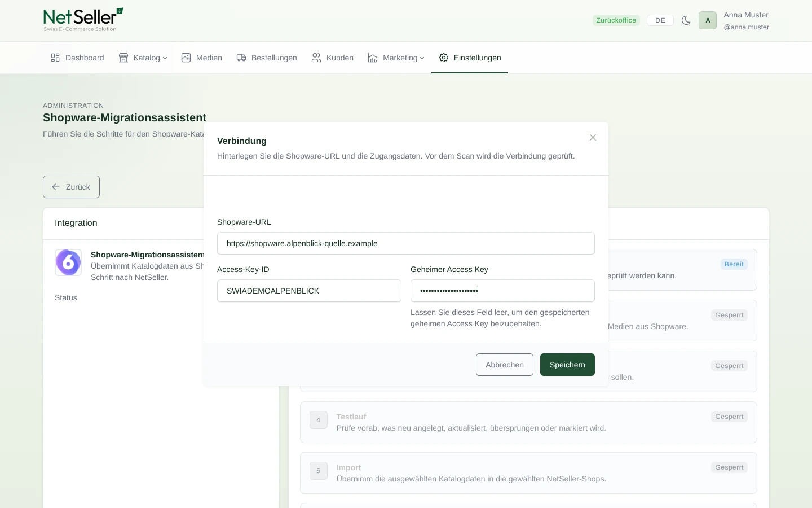The image size is (812, 508).
Task: Click the Shopware 6 logo icon
Action: [x=68, y=262]
